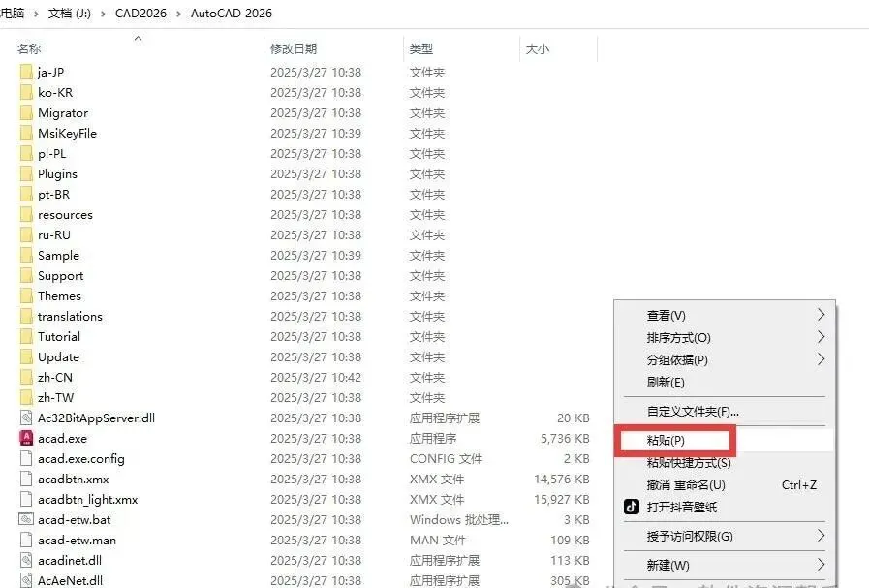Click the acad-etw.bat batch file icon
Viewport: 869px width, 588px height.
tap(26, 520)
